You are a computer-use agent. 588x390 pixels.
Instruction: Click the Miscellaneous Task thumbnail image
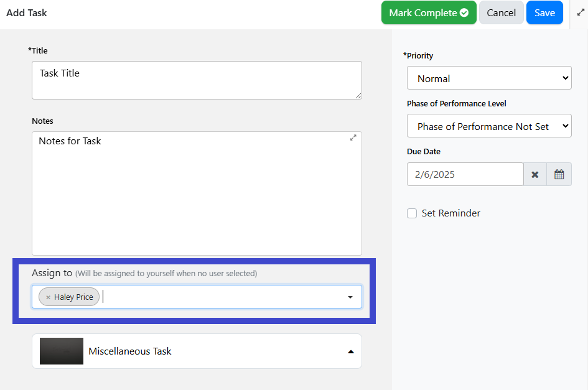(62, 351)
